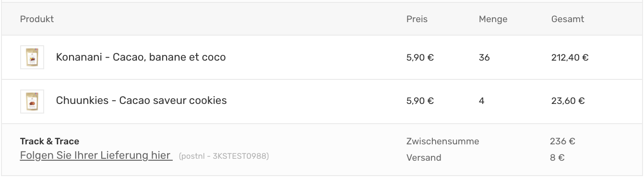The width and height of the screenshot is (644, 179).
Task: Select the Konanani quantity 36
Action: (484, 58)
